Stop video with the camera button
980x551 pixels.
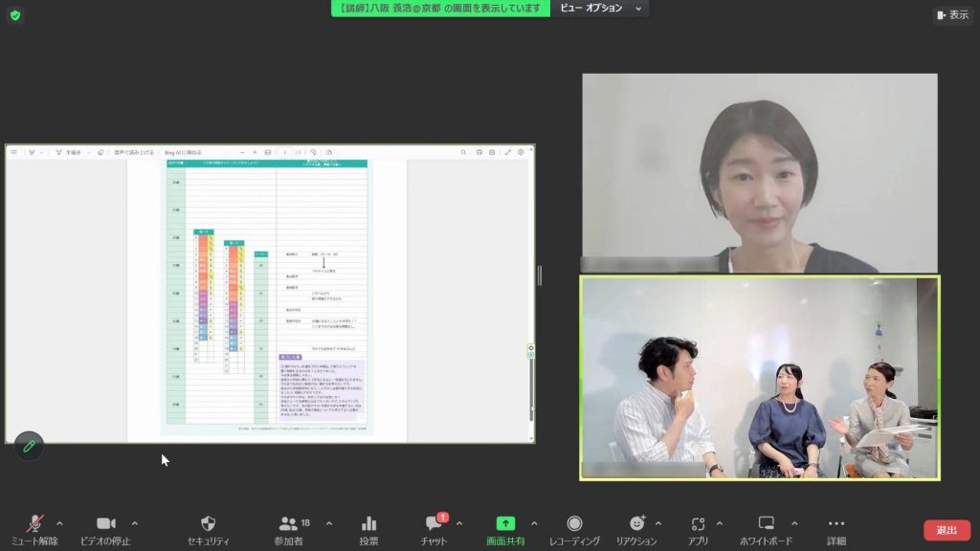pos(106,524)
